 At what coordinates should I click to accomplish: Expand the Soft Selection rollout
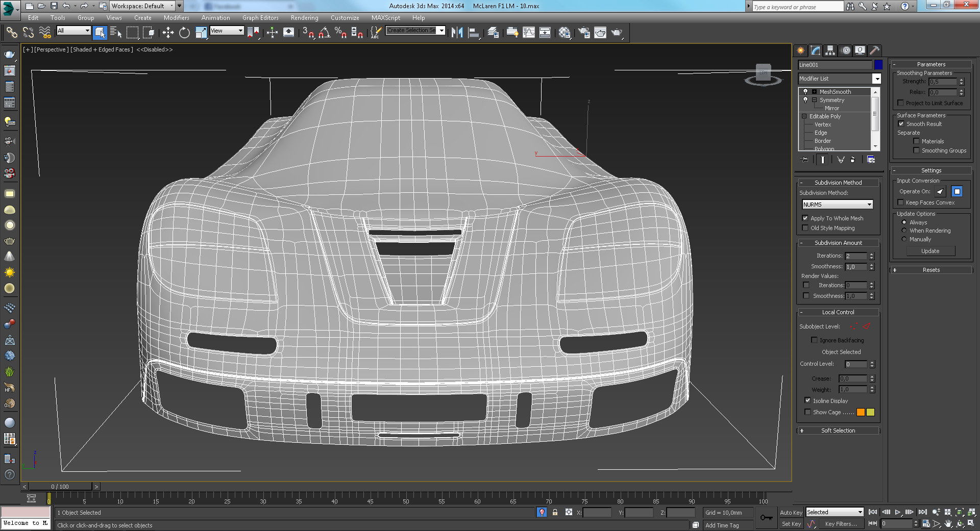click(x=838, y=431)
